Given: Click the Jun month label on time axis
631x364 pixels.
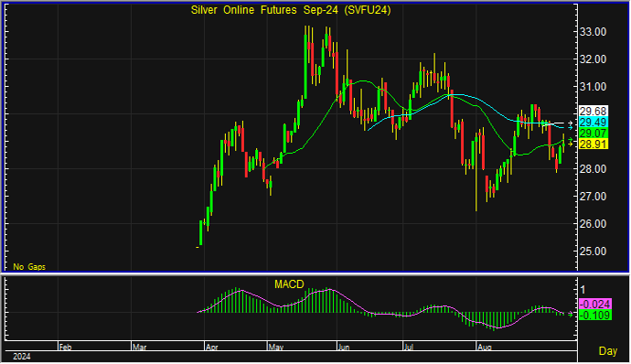Looking at the screenshot, I should click(x=344, y=348).
